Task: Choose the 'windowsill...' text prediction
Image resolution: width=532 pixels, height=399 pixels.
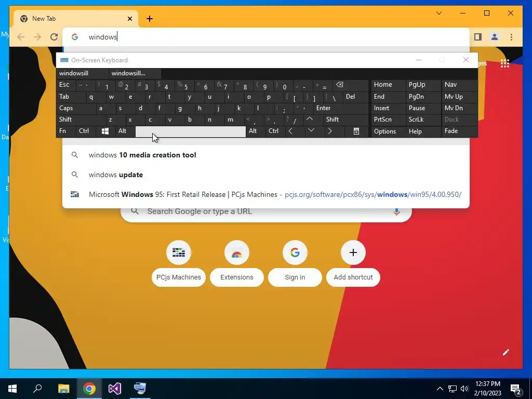Action: (135, 73)
